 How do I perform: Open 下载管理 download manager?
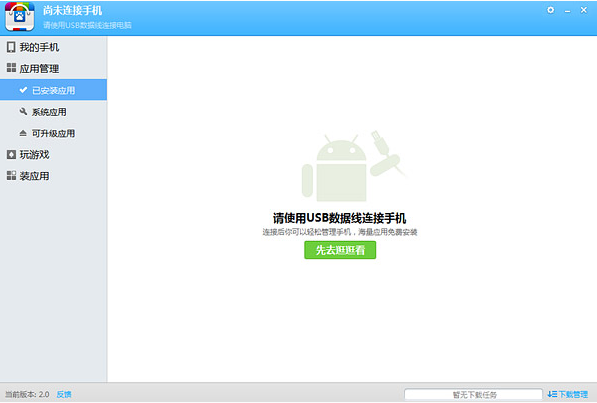(573, 394)
